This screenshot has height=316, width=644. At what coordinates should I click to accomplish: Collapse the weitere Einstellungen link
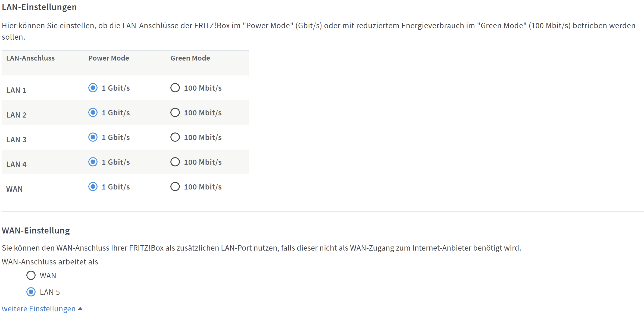point(39,309)
